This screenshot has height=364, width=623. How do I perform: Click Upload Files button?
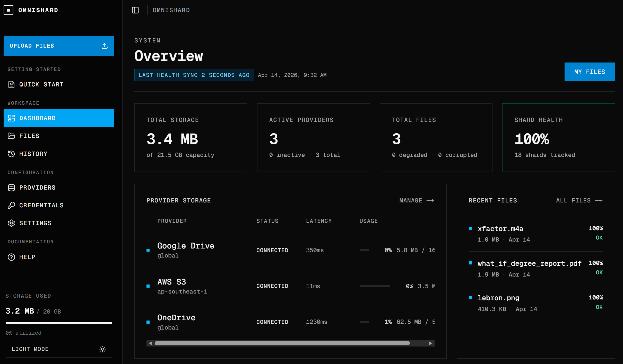(x=59, y=46)
